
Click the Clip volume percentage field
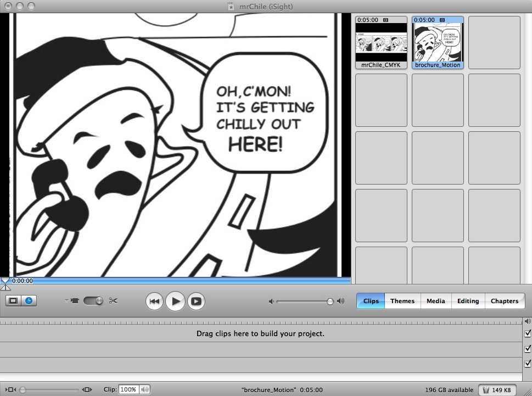[128, 389]
